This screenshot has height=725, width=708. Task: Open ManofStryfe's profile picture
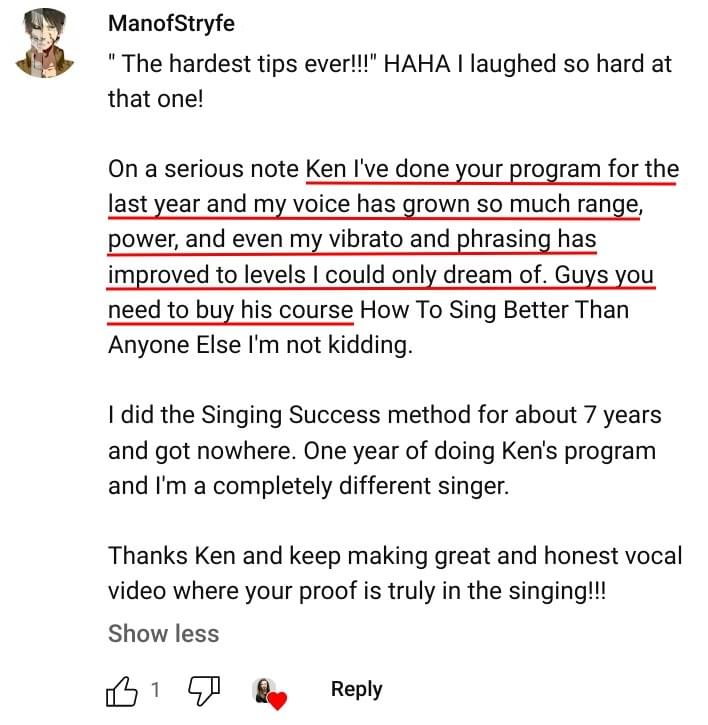[x=45, y=43]
